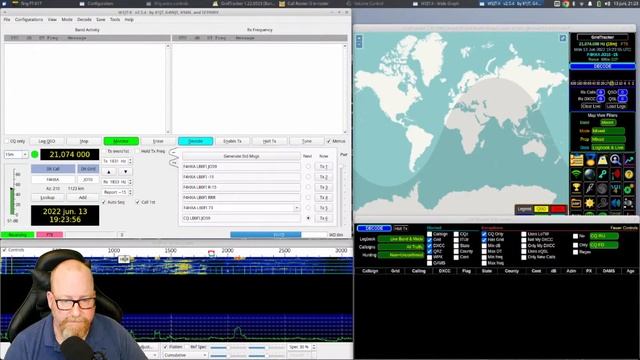This screenshot has height=360, width=640.
Task: Zoom out on the world map
Action: point(359,44)
